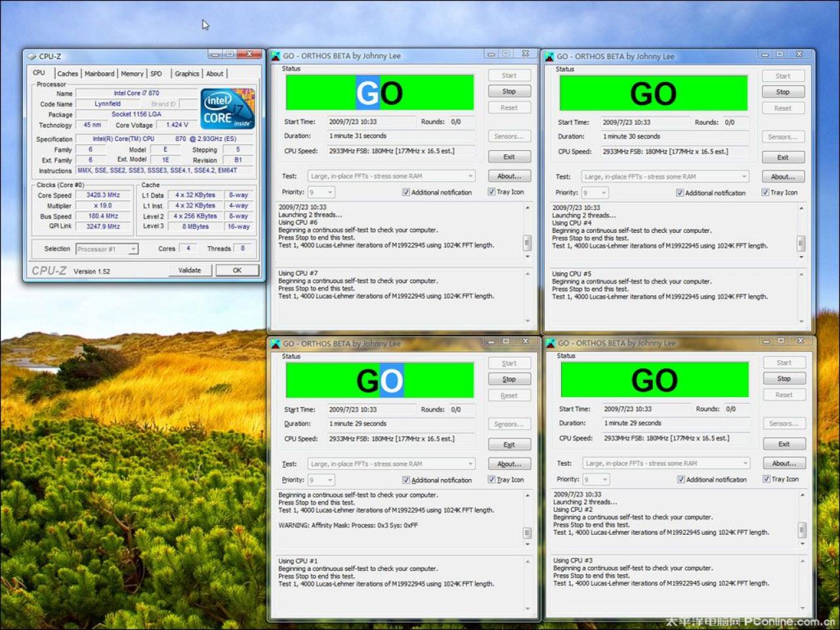Open About... in ORTHOS window using CPU #1
The image size is (840, 630).
509,464
